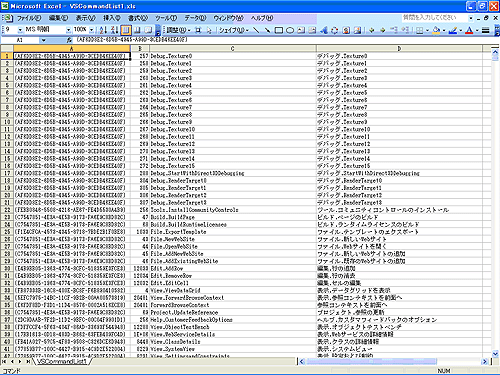Viewport: 500px width, 375px height.
Task: Open the データ menu
Action: tap(195, 18)
